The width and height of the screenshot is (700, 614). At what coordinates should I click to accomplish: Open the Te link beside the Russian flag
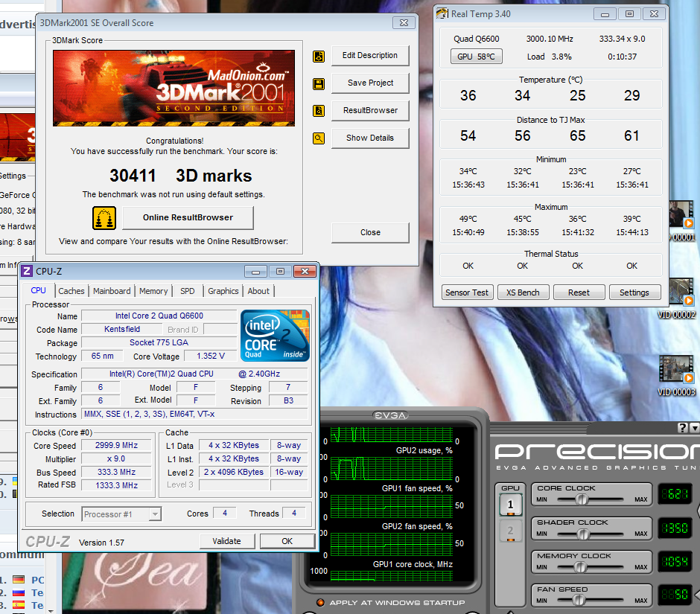tap(37, 592)
